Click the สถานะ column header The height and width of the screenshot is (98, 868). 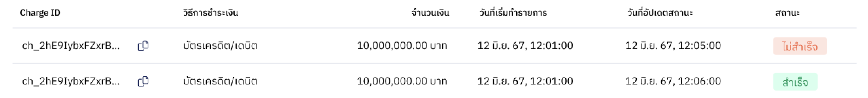[x=787, y=13]
